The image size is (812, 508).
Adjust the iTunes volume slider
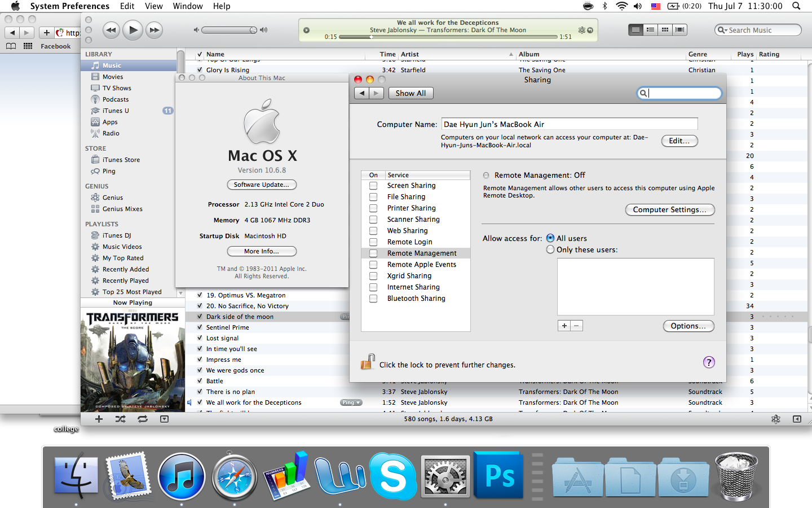tap(229, 30)
